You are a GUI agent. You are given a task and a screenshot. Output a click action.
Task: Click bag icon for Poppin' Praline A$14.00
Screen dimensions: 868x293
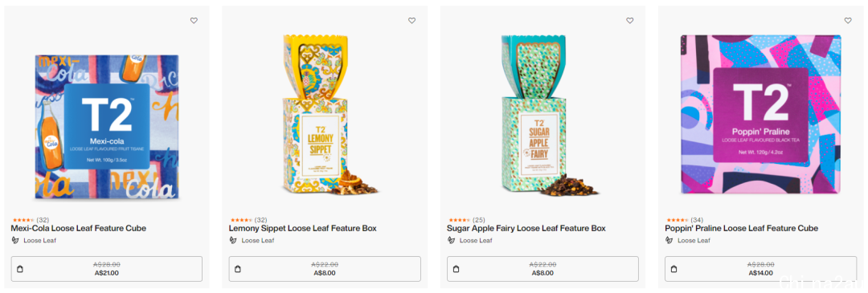(x=674, y=269)
